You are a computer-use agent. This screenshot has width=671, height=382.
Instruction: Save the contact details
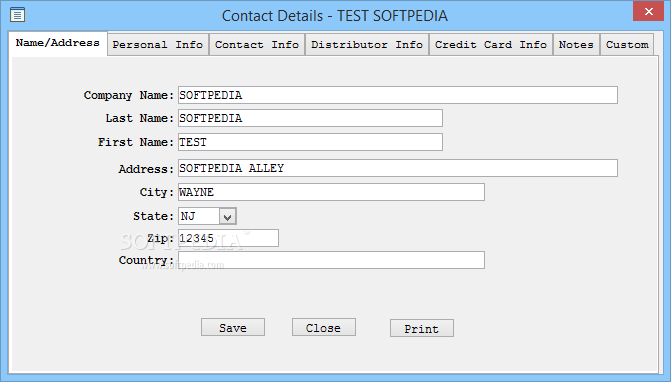tap(233, 327)
